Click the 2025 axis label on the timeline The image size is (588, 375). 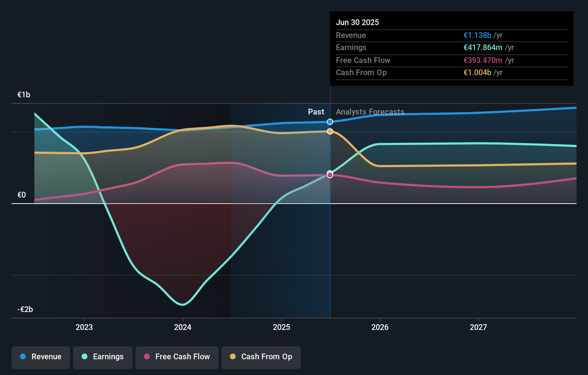coord(281,327)
